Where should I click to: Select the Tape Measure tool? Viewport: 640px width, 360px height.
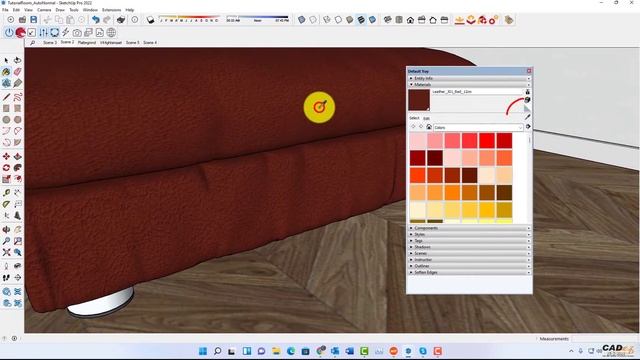pos(6,192)
